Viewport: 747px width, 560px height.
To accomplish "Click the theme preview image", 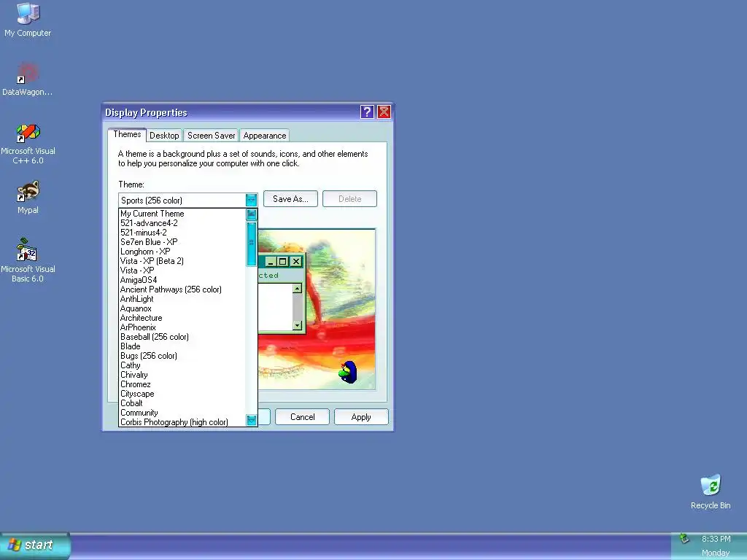I will pyautogui.click(x=317, y=309).
